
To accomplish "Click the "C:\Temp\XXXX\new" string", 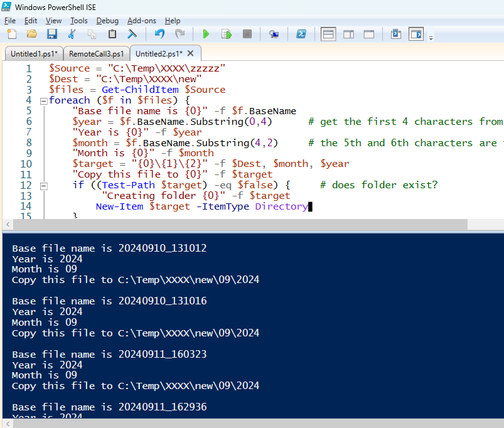I will [x=149, y=79].
